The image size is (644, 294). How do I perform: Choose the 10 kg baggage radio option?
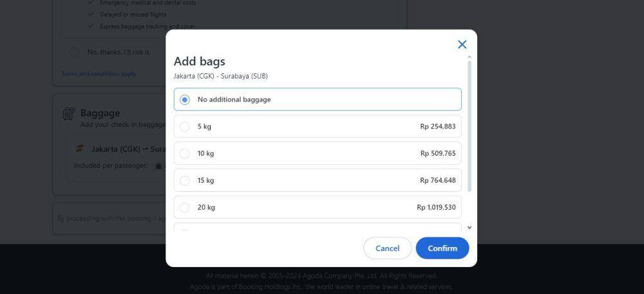185,153
